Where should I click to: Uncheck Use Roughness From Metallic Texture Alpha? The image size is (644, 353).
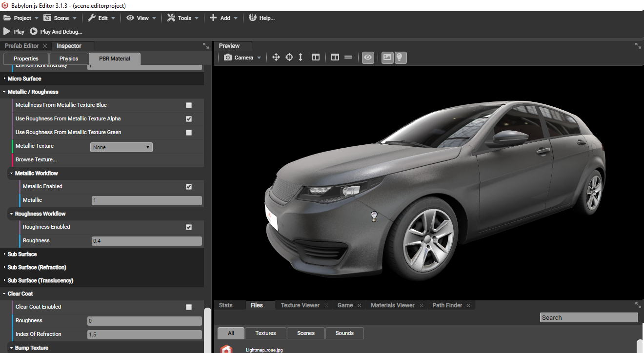click(189, 118)
